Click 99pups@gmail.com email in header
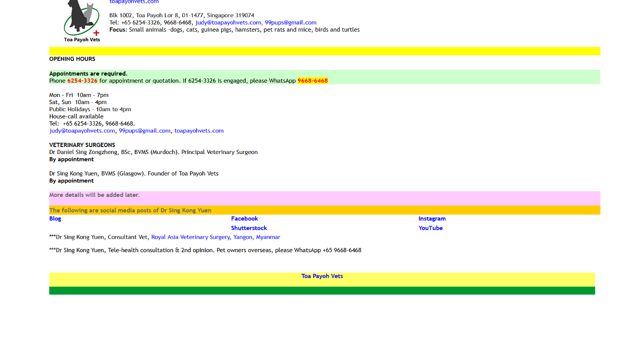This screenshot has width=644, height=337. tap(290, 23)
